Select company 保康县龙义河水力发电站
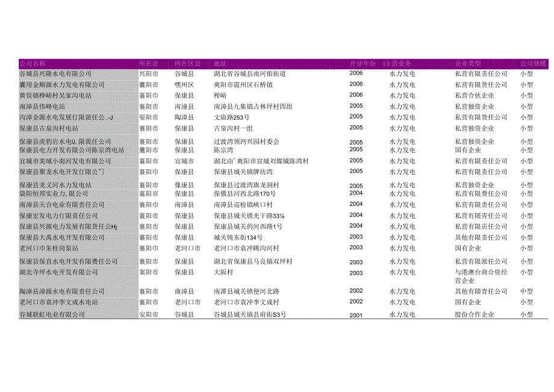 55,185
